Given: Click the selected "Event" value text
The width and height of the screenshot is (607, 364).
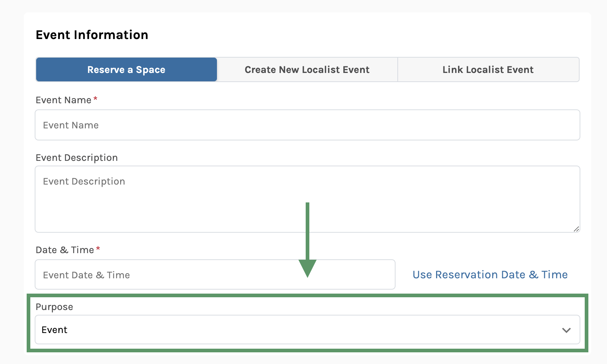Looking at the screenshot, I should point(54,330).
